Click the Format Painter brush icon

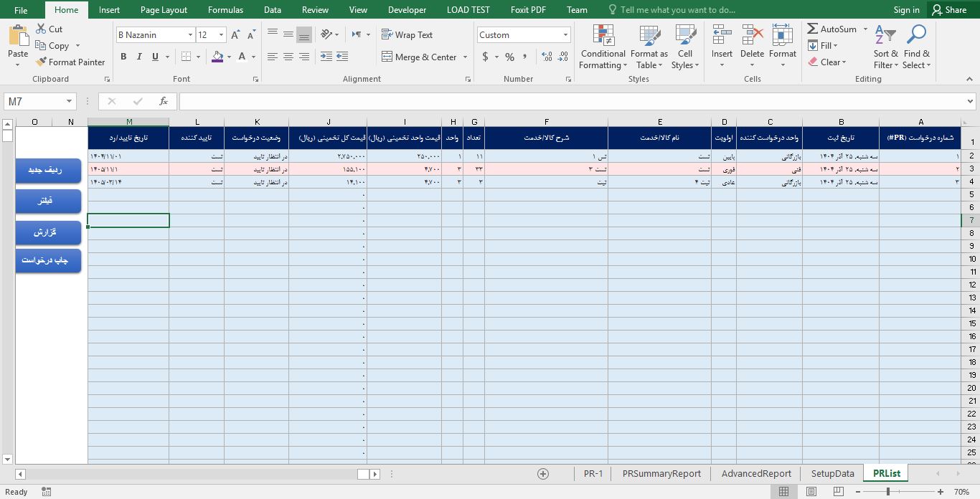pos(42,62)
